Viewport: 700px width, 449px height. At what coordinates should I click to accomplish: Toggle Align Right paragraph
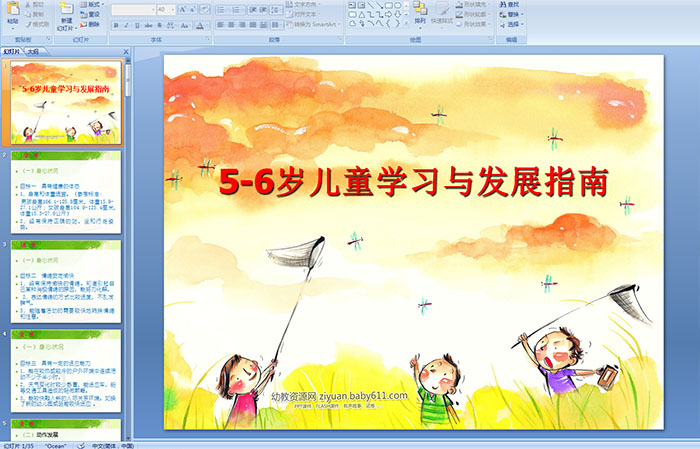pyautogui.click(x=242, y=25)
